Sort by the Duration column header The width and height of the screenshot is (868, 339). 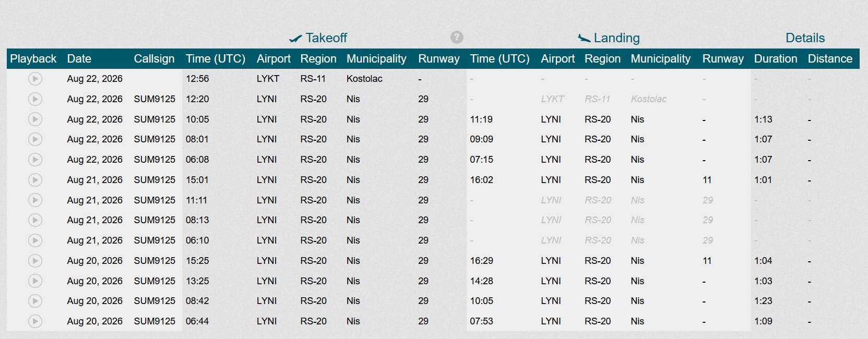click(776, 59)
